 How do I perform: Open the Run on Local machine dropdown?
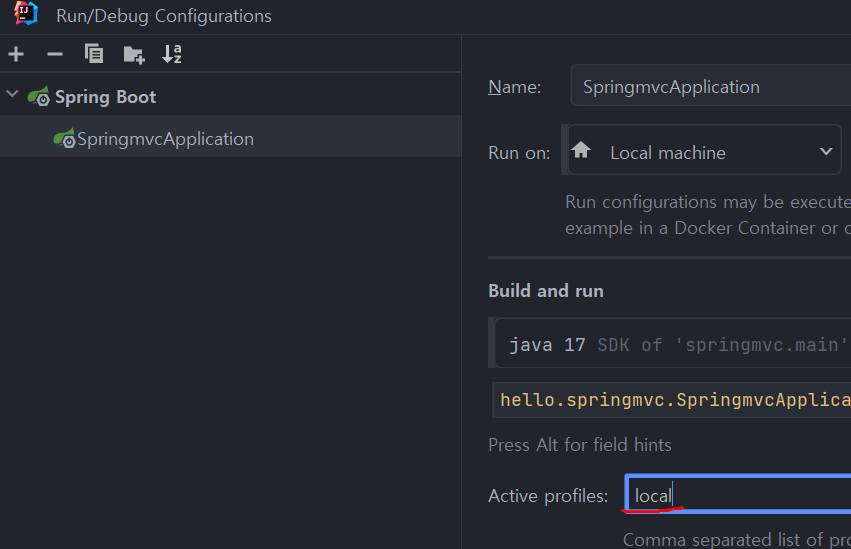(x=704, y=151)
